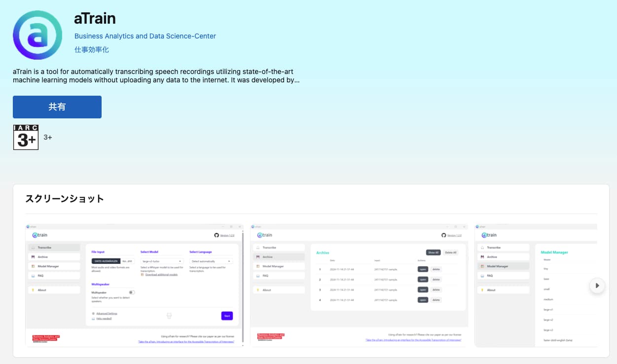617x364 pixels.
Task: Click the About lightbulb icon in first screenshot
Action: pos(33,290)
